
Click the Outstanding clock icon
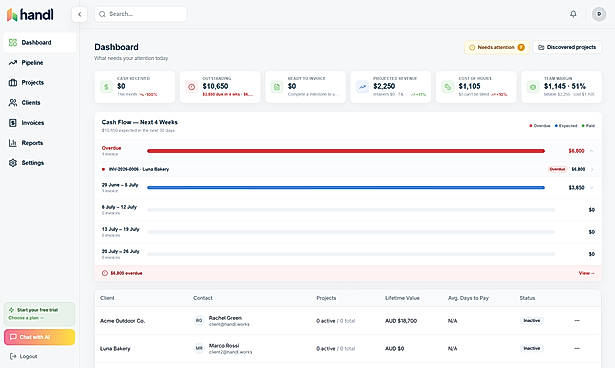point(191,87)
